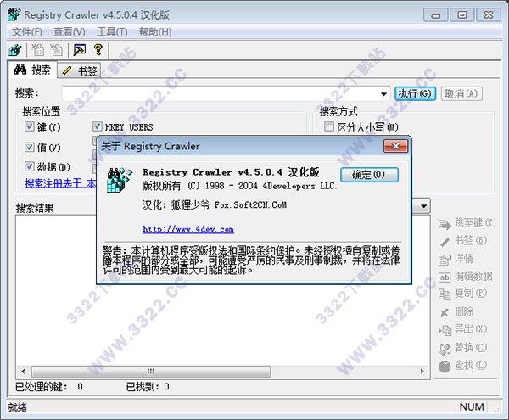This screenshot has height=420, width=509.
Task: Click the 执行(G) execute button
Action: 415,94
